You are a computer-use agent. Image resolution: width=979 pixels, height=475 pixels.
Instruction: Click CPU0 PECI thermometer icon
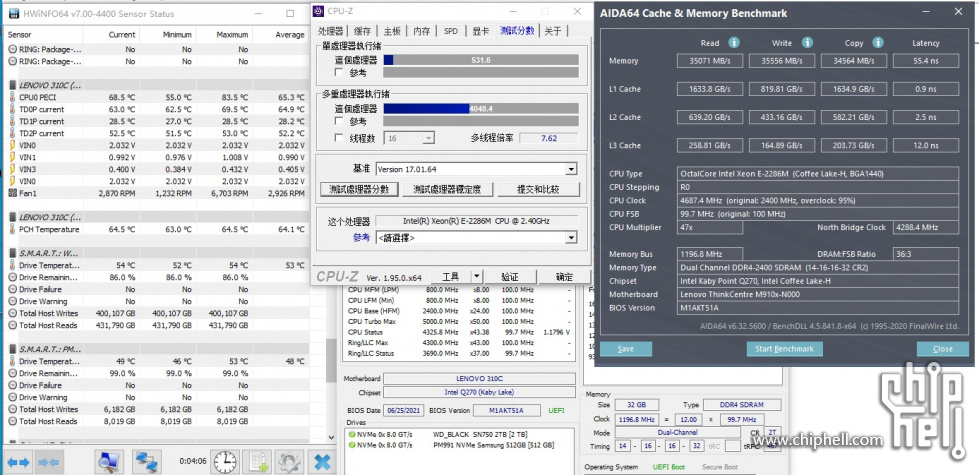click(x=12, y=97)
